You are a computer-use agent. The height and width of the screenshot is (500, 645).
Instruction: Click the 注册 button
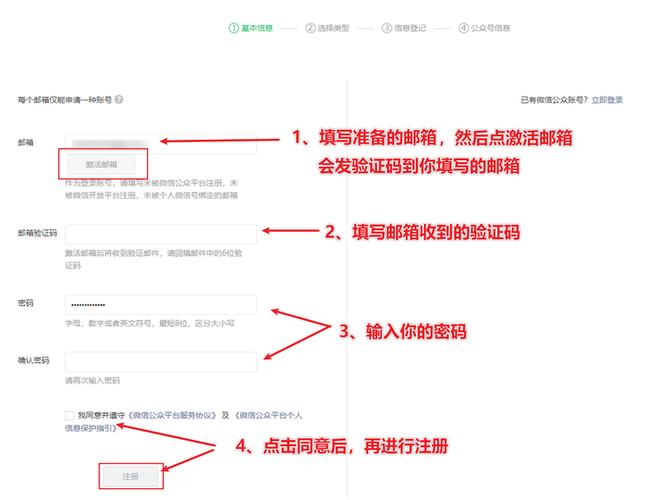(x=130, y=476)
